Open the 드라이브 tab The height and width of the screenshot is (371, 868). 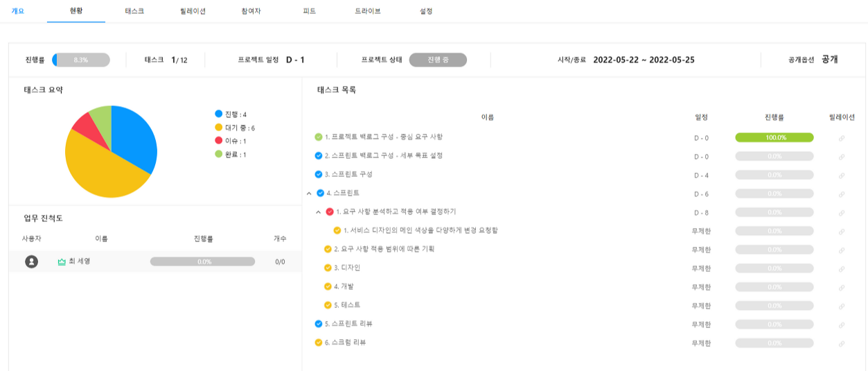[x=368, y=11]
